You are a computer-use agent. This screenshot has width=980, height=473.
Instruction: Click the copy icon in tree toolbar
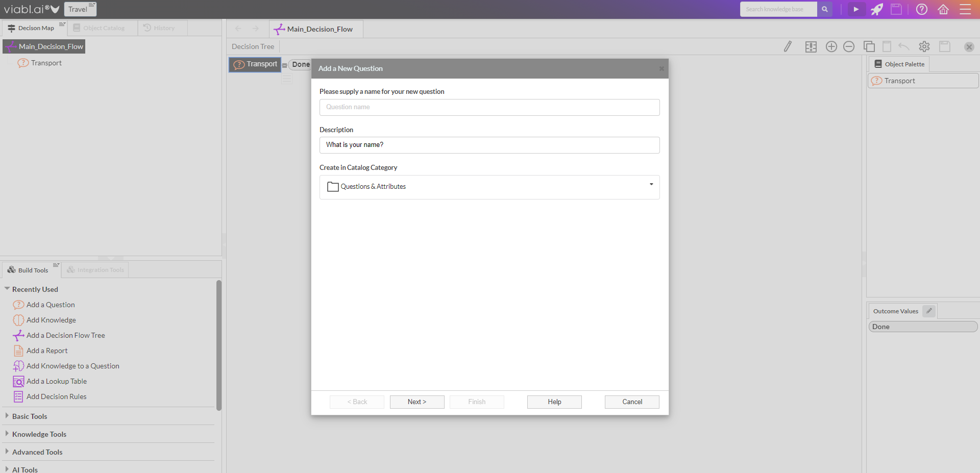869,46
